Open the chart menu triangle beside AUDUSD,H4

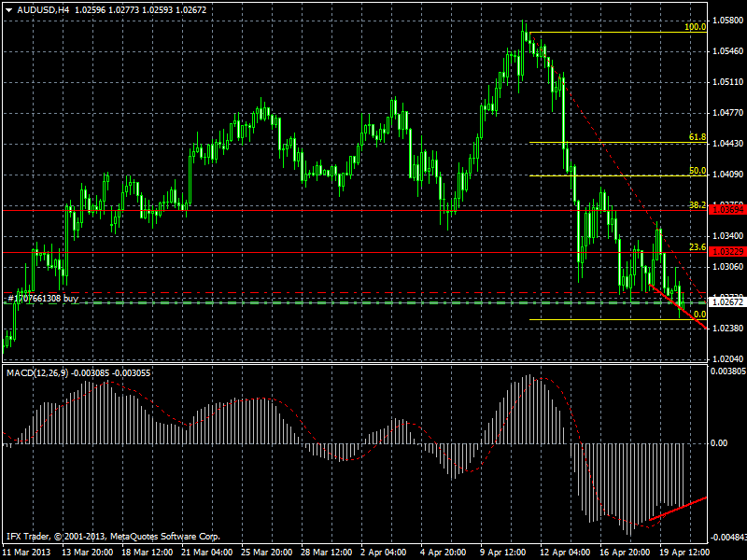(8, 10)
